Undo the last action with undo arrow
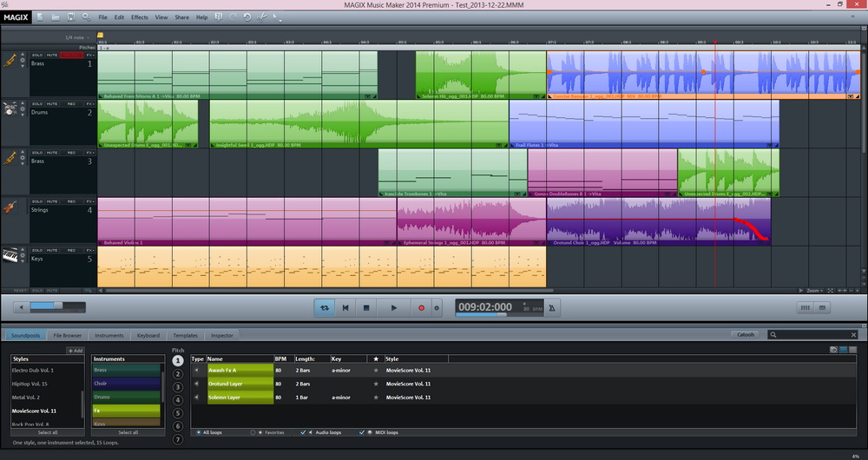The width and height of the screenshot is (868, 460). pyautogui.click(x=247, y=17)
